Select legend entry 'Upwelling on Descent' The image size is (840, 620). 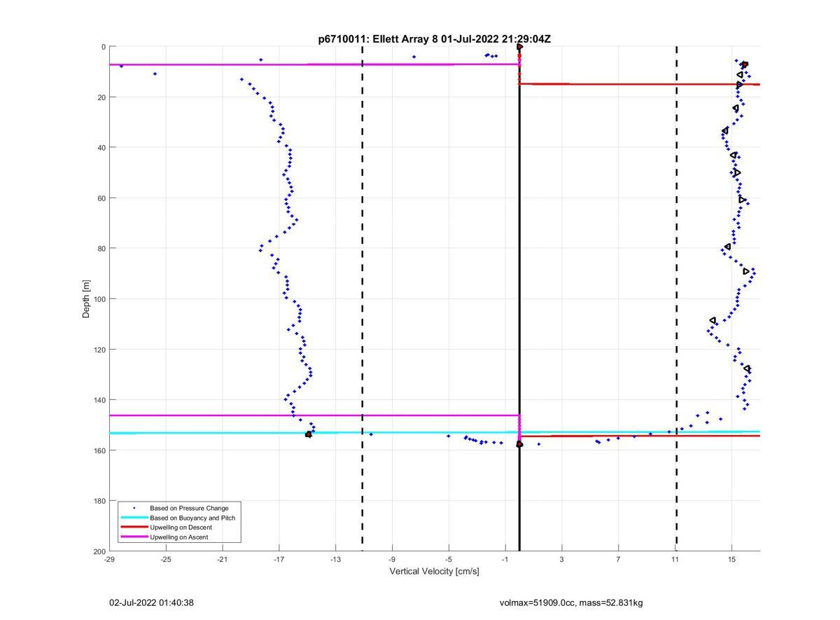pos(181,528)
